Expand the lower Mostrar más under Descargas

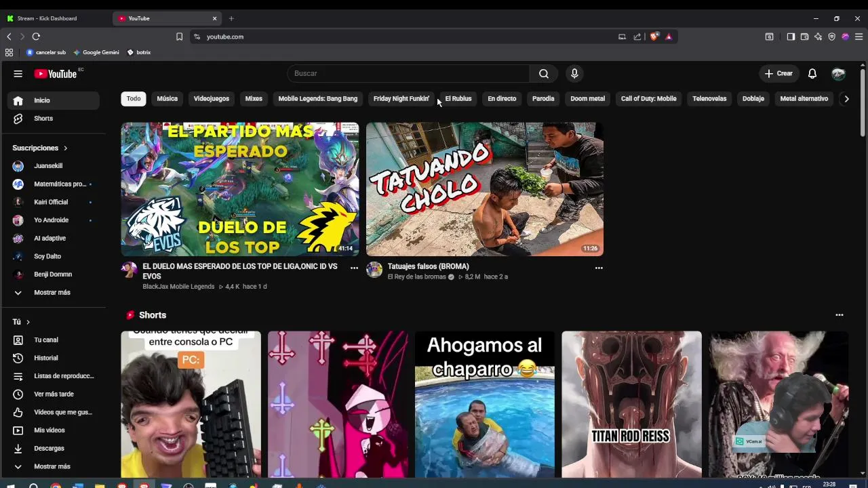coord(54,466)
